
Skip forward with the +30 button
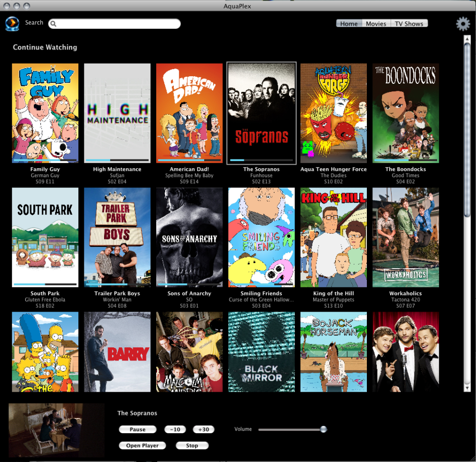[204, 429]
